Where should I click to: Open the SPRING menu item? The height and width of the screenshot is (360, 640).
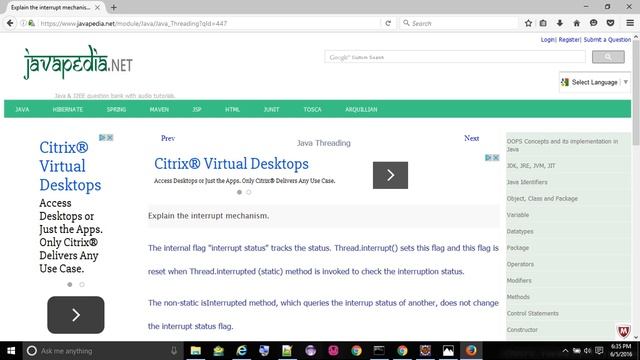click(x=116, y=109)
